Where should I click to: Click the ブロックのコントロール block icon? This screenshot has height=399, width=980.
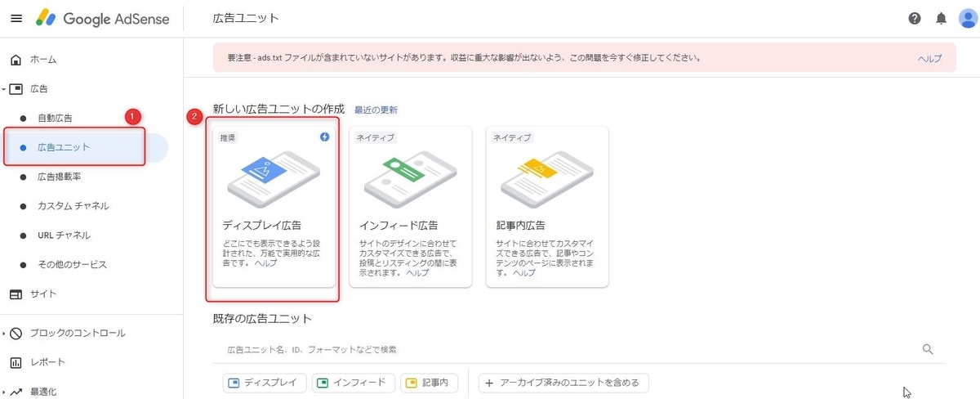pos(16,333)
